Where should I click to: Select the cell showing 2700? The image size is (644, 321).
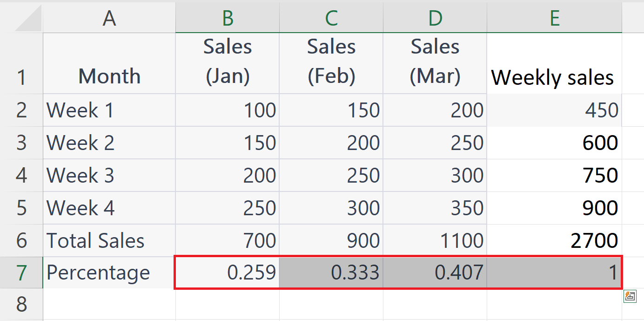[554, 240]
